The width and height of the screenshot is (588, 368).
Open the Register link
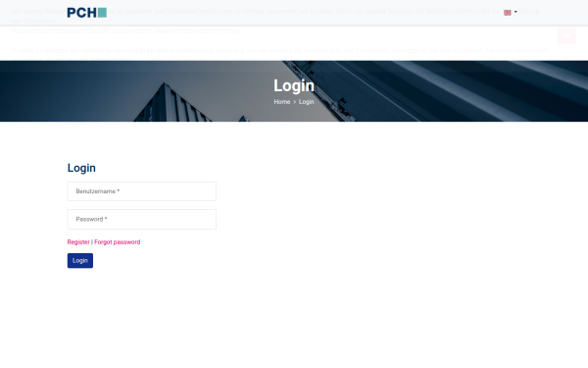(x=78, y=242)
